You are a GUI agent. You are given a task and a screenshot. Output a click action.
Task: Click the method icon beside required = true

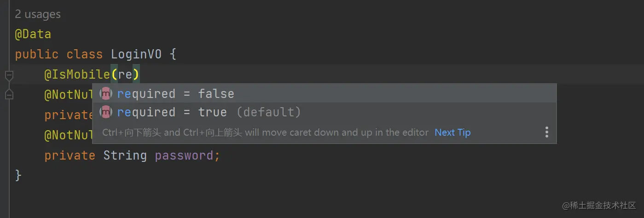[106, 112]
